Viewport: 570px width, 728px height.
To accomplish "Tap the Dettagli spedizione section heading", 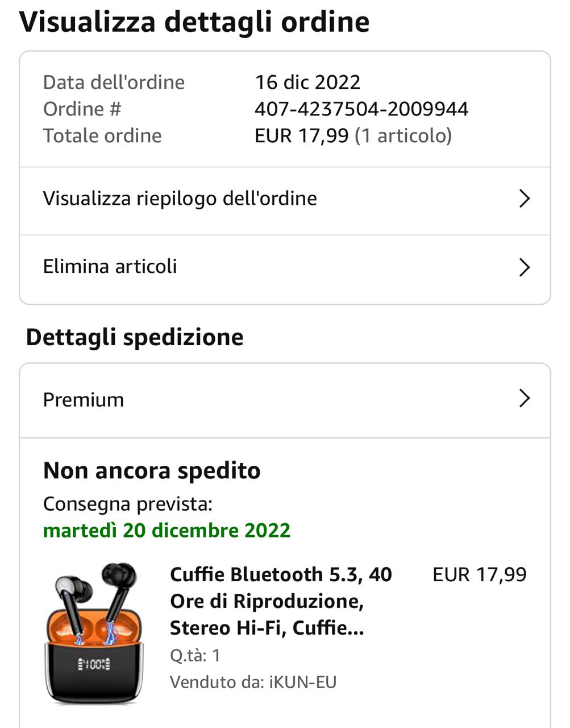I will (x=135, y=337).
